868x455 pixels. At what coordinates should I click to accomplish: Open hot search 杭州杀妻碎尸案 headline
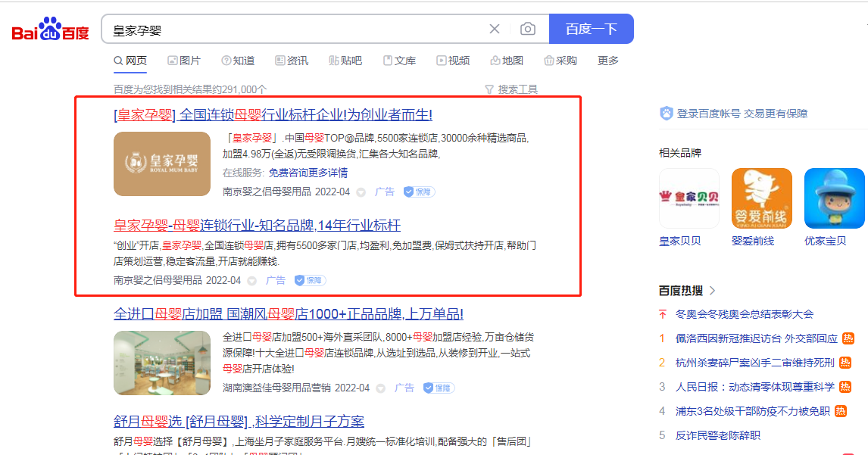[x=754, y=363]
